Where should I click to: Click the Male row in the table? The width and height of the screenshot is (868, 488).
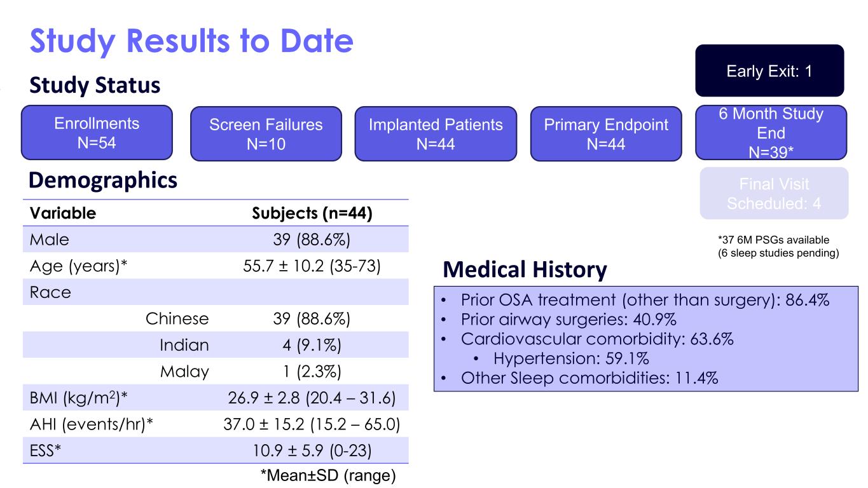[x=215, y=240]
